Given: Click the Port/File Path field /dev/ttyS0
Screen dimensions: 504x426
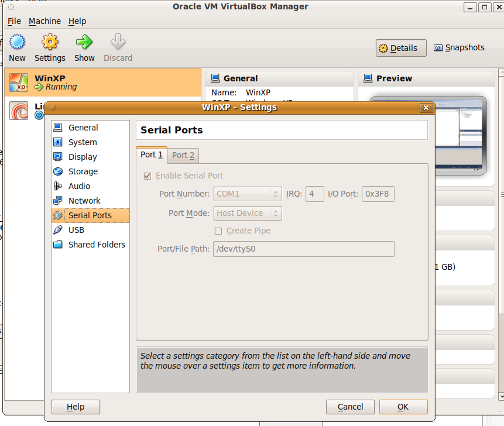Looking at the screenshot, I should point(304,249).
